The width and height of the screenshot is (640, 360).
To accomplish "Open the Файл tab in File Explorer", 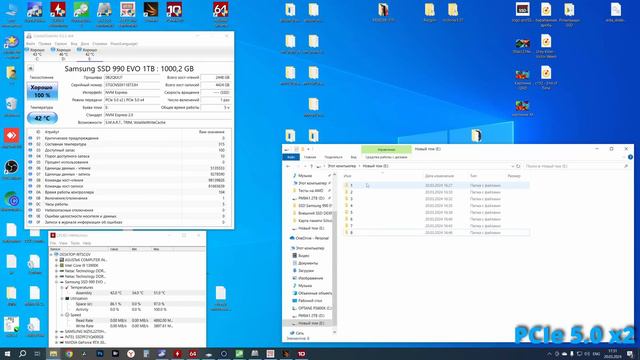I will [x=291, y=157].
